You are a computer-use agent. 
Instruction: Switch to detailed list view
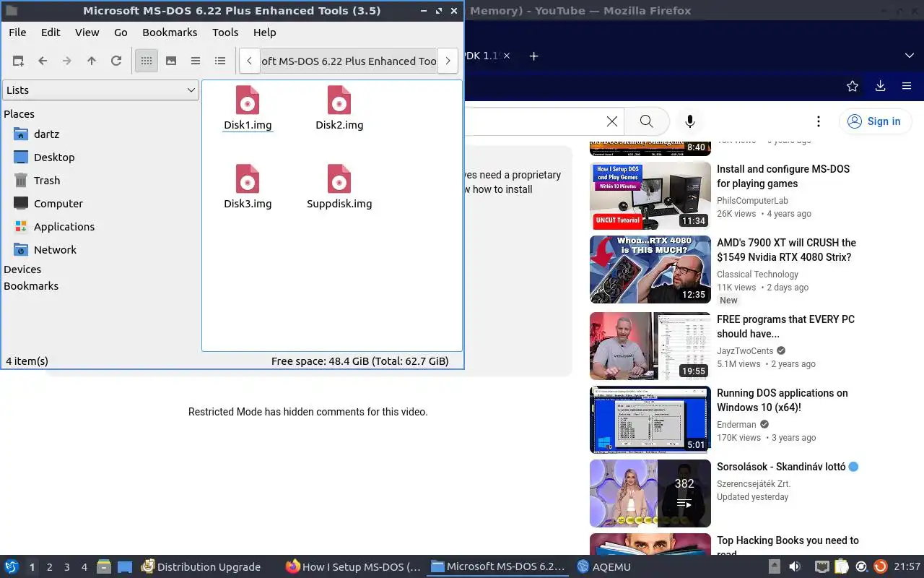220,61
